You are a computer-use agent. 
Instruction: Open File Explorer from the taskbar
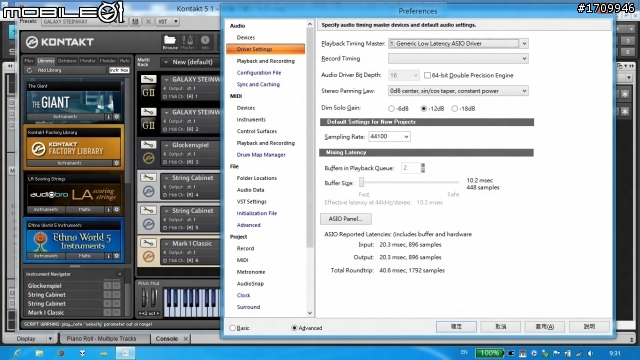(39, 353)
